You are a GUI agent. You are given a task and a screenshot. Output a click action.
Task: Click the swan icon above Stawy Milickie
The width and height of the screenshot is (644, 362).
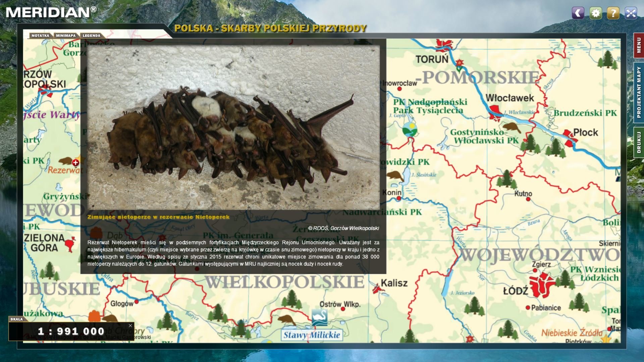(x=319, y=317)
